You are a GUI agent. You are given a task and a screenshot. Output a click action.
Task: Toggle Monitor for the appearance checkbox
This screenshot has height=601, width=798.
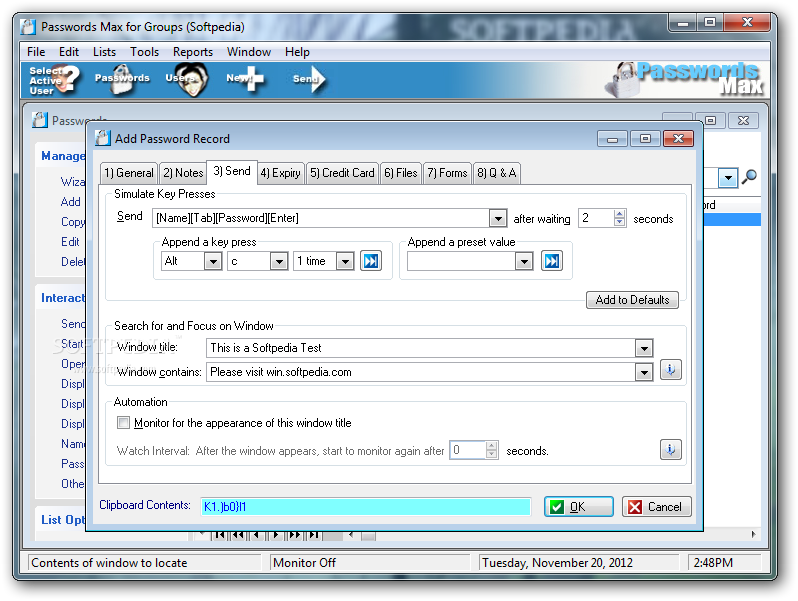123,422
